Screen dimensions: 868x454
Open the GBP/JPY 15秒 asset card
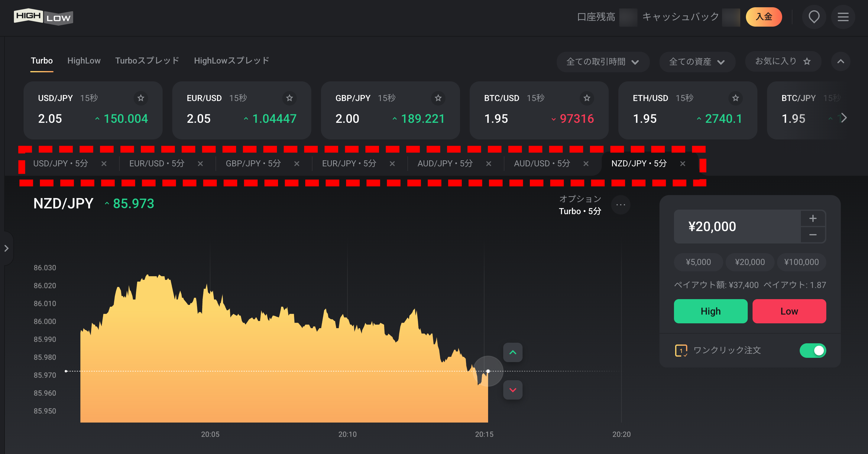(x=390, y=110)
